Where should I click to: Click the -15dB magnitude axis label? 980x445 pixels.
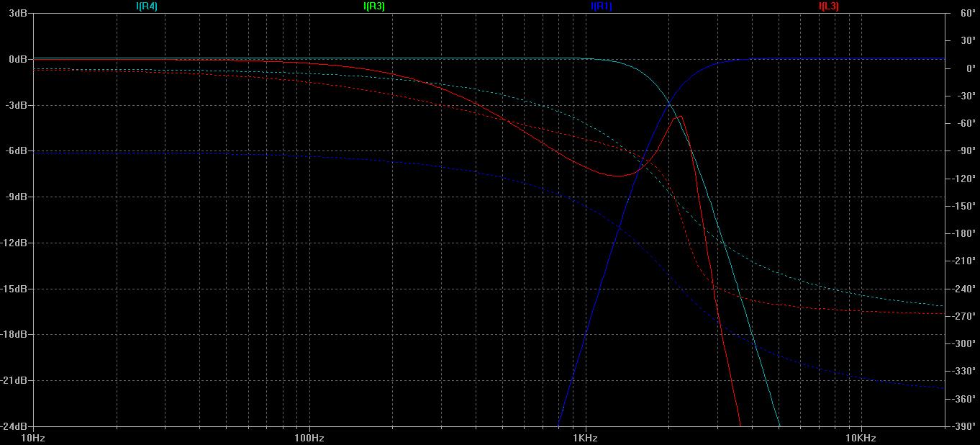tap(15, 289)
